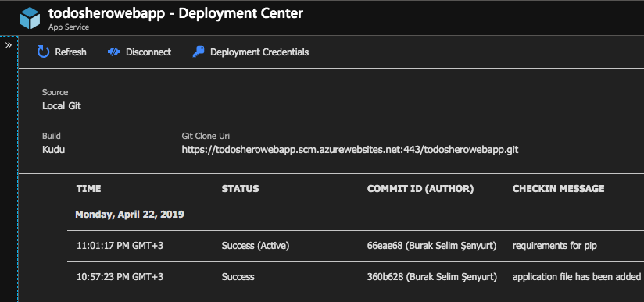Select the 10:57:23 PM GMT+3 deployment time
644x302 pixels.
click(x=120, y=277)
